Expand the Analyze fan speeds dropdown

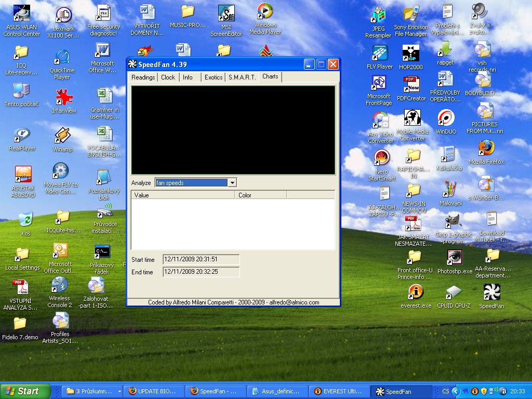tap(232, 183)
